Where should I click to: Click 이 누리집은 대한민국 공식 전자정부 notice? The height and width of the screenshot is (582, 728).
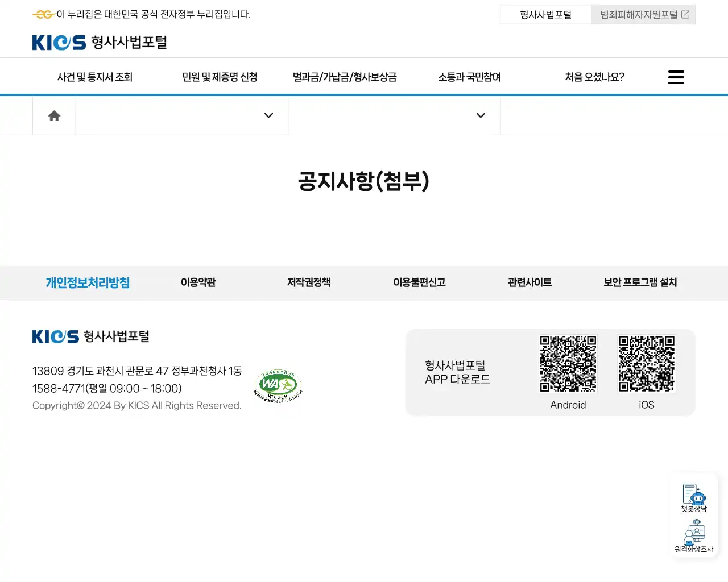pyautogui.click(x=154, y=14)
